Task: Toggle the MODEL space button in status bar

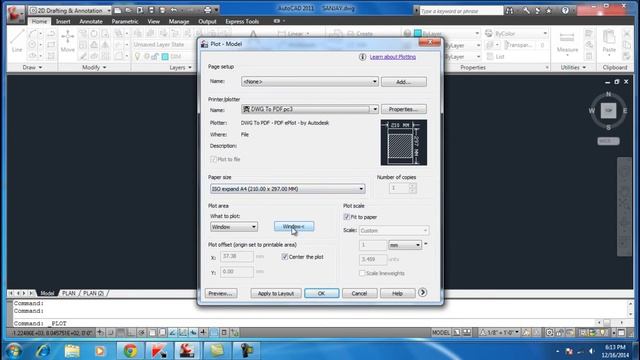Action: click(441, 333)
